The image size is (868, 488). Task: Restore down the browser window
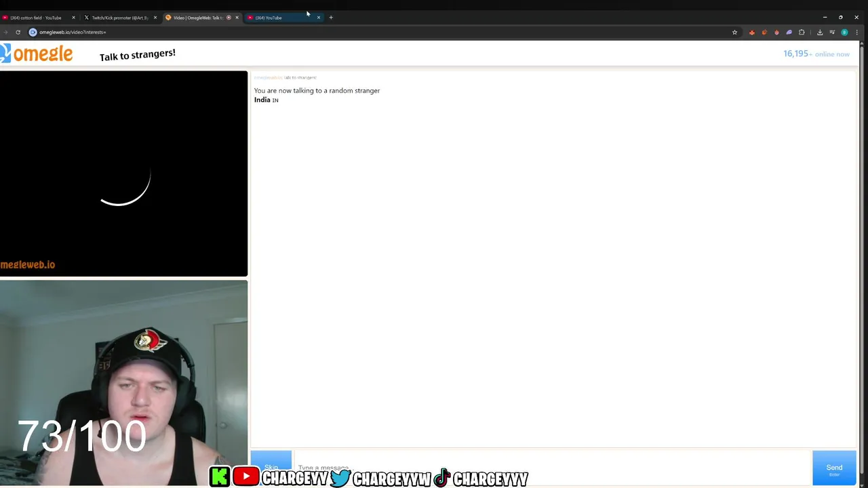pyautogui.click(x=841, y=18)
